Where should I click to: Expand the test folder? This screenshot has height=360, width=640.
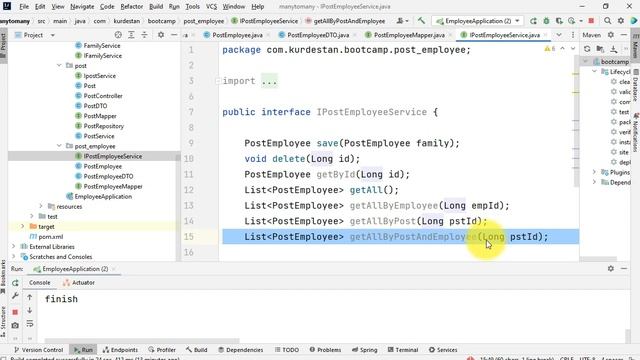point(32,216)
